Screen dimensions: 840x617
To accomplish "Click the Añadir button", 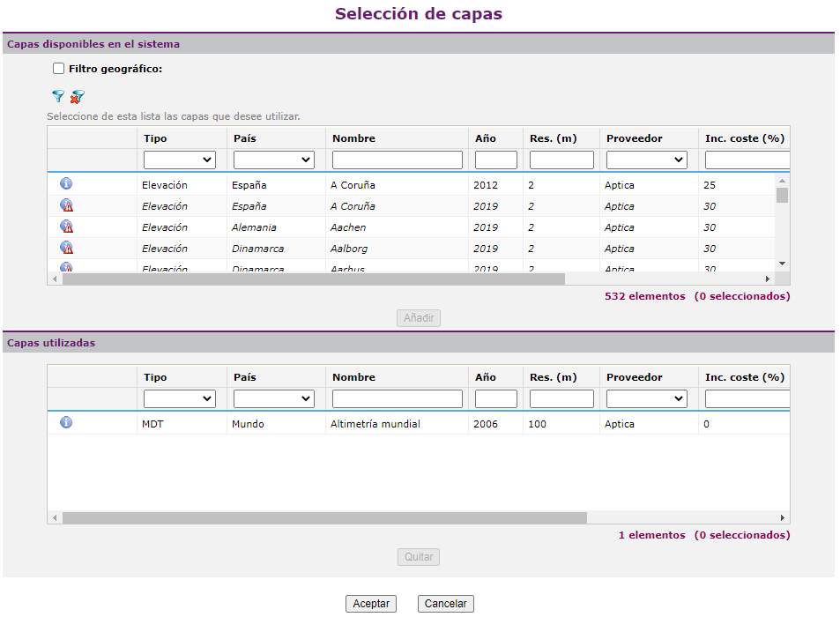I will [x=419, y=318].
